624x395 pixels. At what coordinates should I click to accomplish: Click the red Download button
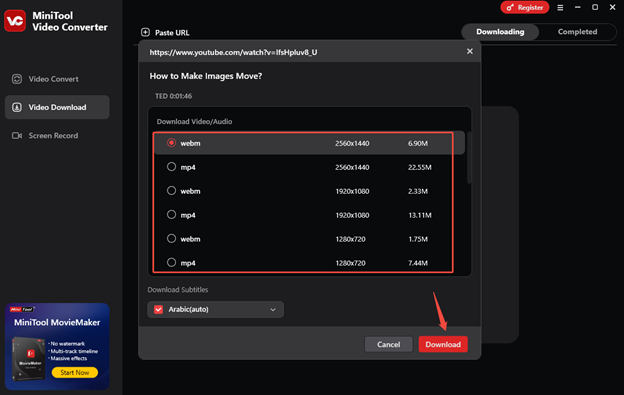(443, 344)
